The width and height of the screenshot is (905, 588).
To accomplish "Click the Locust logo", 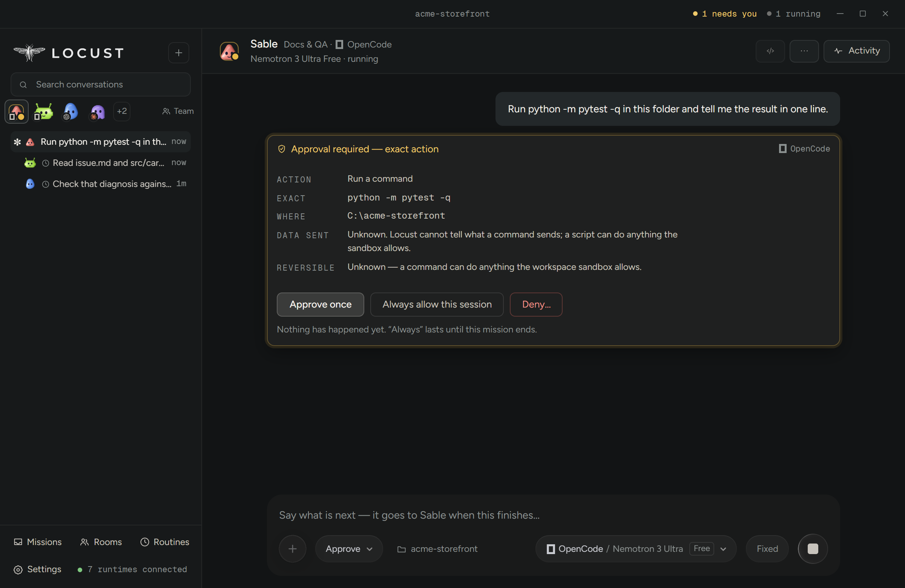I will pyautogui.click(x=69, y=53).
